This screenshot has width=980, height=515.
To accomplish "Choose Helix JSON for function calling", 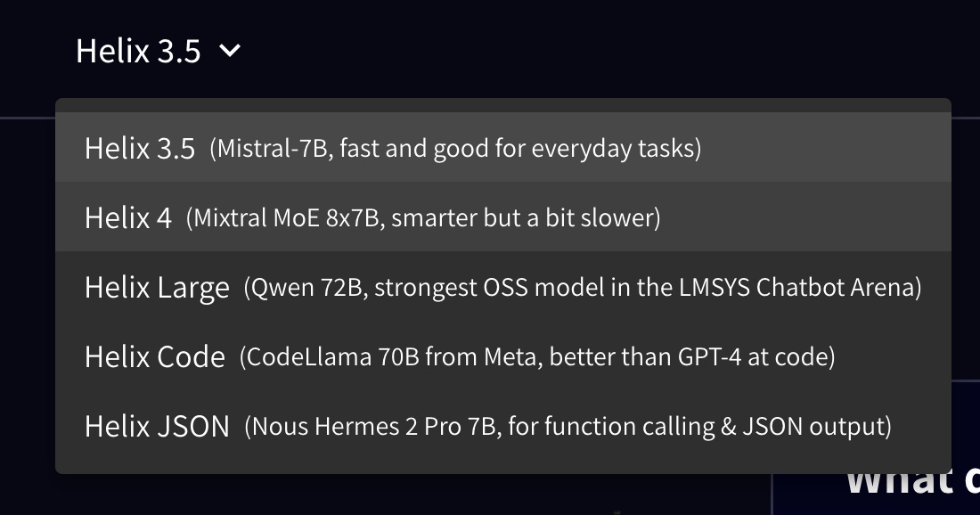I will click(x=486, y=426).
